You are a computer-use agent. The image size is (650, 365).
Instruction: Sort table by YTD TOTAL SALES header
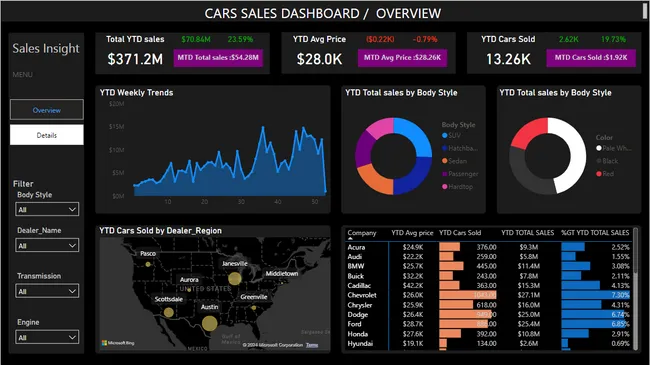[527, 233]
